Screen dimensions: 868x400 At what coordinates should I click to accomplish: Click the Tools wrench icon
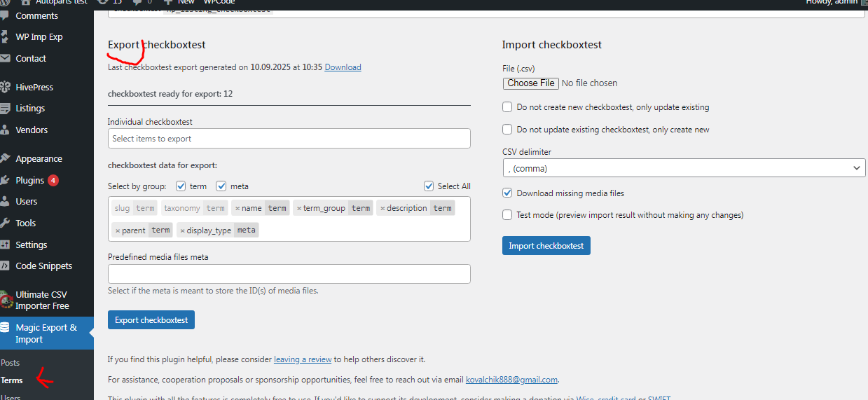point(6,223)
